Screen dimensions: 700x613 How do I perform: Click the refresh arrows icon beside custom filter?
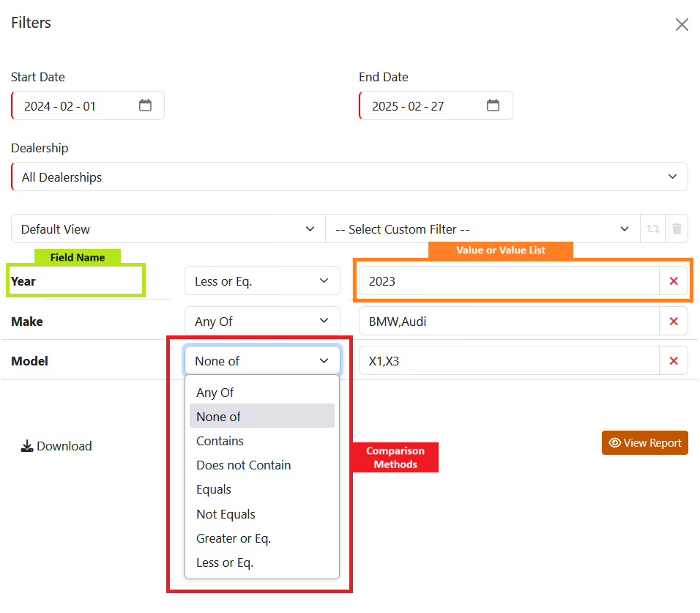click(x=652, y=229)
